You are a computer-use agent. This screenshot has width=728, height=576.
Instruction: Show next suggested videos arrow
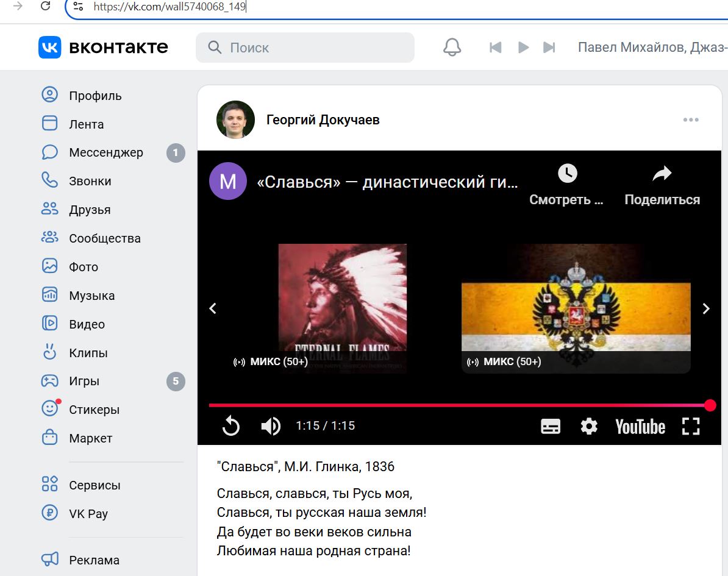point(706,308)
